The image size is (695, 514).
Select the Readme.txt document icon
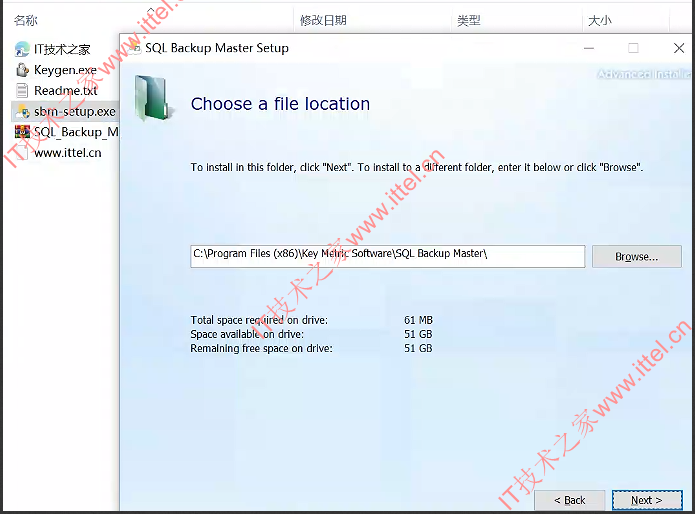(x=22, y=90)
